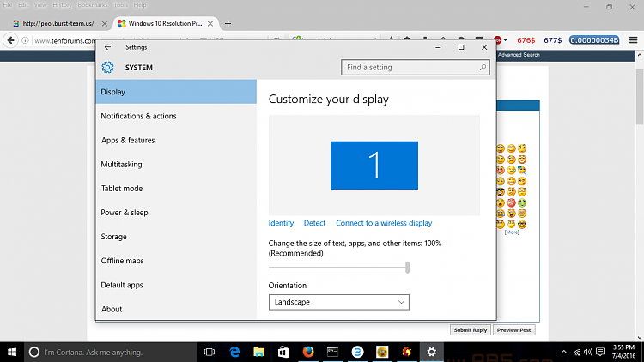Click the Advanced Search link

[x=519, y=55]
